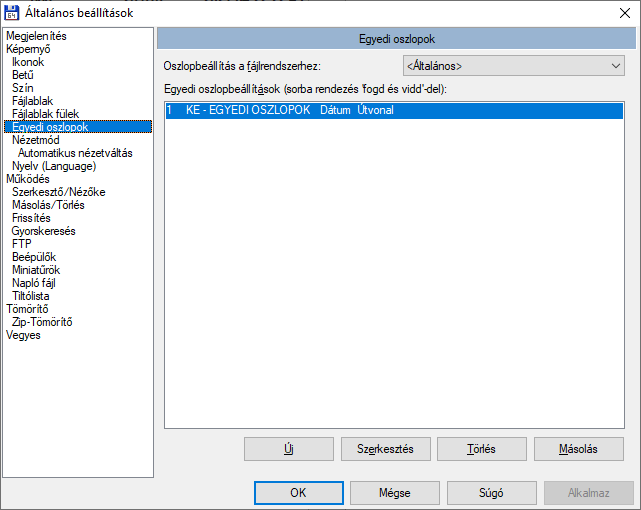The image size is (641, 510).
Task: Open the Tiltólista settings page
Action: click(x=31, y=296)
